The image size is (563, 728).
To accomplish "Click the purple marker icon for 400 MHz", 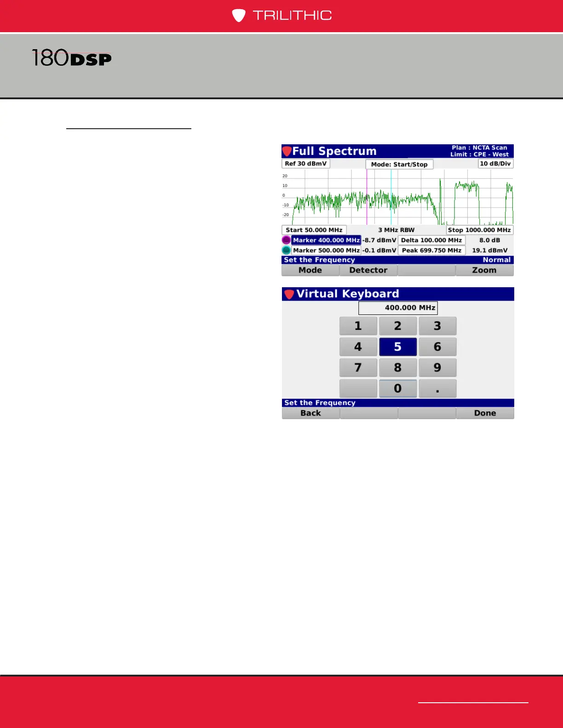I will [286, 240].
